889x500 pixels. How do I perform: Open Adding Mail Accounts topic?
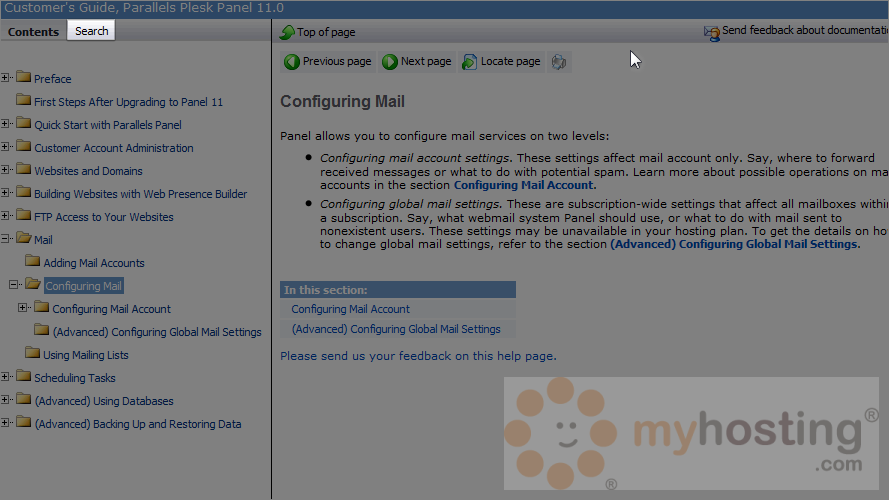(94, 263)
